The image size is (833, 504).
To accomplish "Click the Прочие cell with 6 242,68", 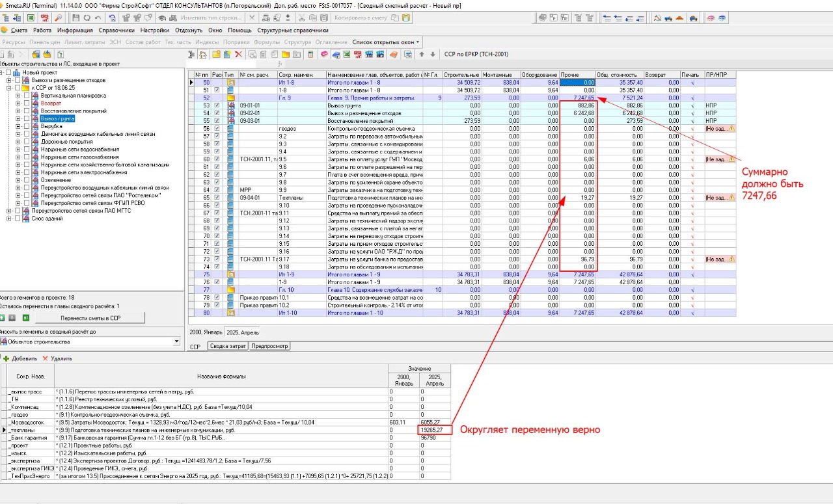I will click(578, 113).
